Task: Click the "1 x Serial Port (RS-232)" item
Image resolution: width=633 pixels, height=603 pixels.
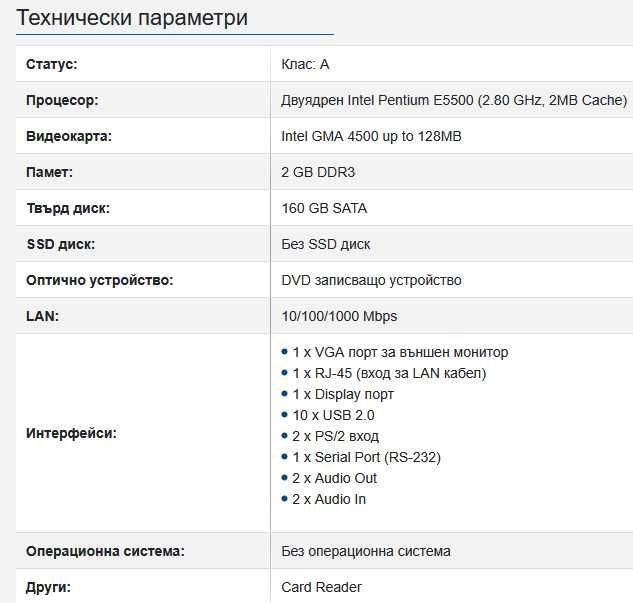Action: [x=366, y=457]
